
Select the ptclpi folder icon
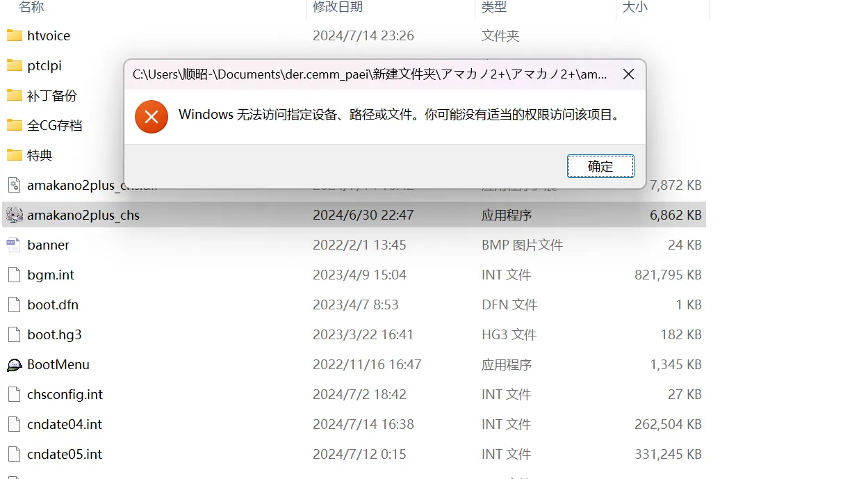[15, 65]
